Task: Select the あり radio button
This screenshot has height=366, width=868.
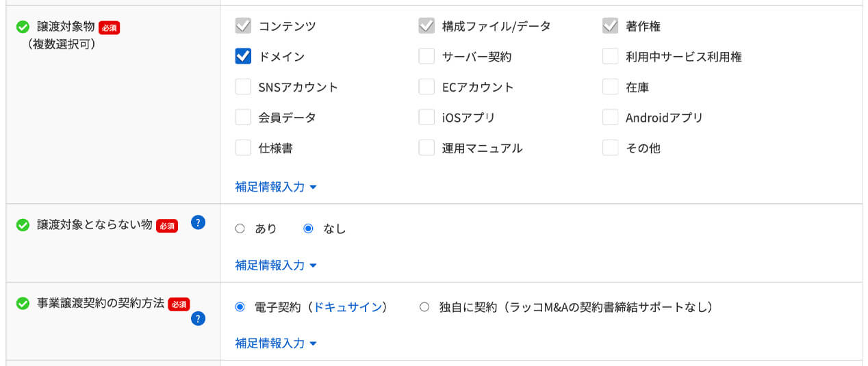Action: tap(240, 229)
